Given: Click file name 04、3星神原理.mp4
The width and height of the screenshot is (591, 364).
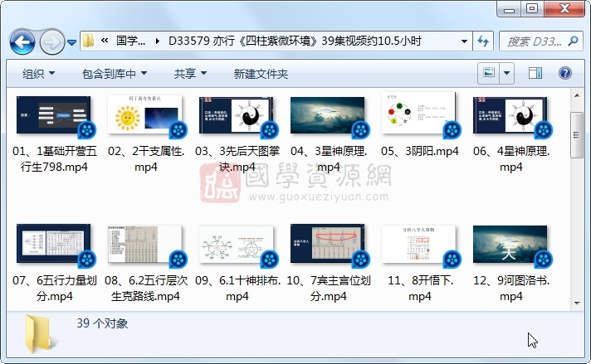Looking at the screenshot, I should click(x=329, y=159).
